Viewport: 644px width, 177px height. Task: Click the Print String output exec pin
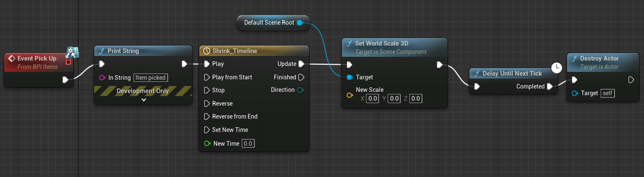pyautogui.click(x=185, y=64)
